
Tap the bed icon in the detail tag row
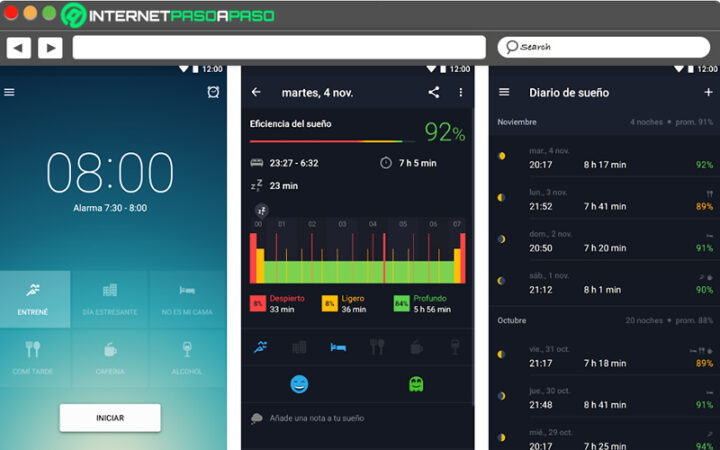338,347
